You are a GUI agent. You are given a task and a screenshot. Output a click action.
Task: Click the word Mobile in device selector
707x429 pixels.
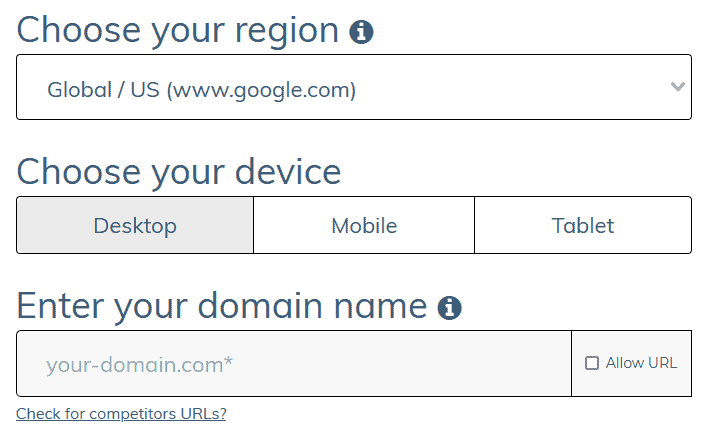[x=364, y=225]
